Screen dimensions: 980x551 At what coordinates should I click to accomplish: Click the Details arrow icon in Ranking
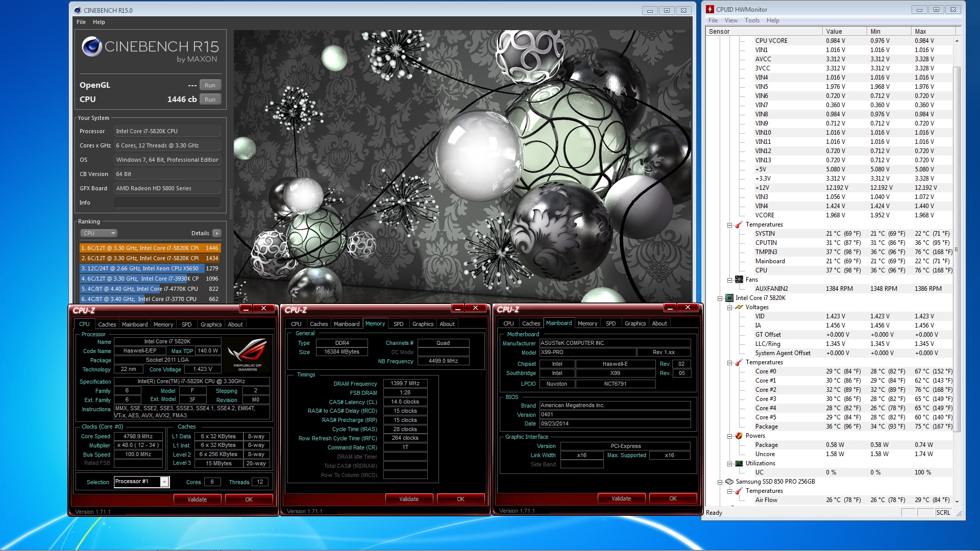[x=217, y=233]
